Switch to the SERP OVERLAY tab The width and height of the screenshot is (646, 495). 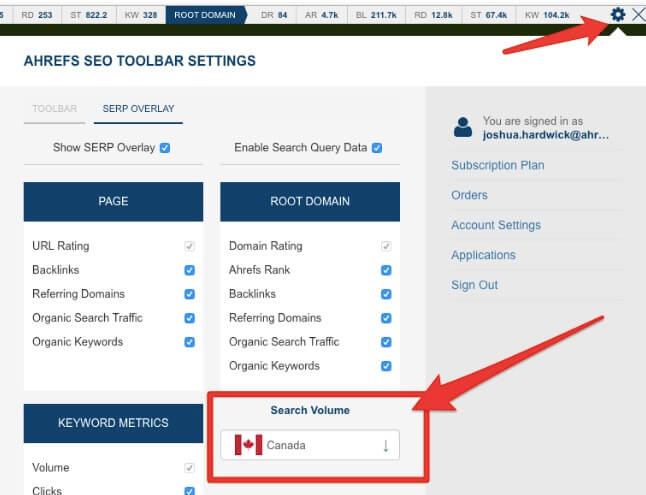click(x=138, y=108)
